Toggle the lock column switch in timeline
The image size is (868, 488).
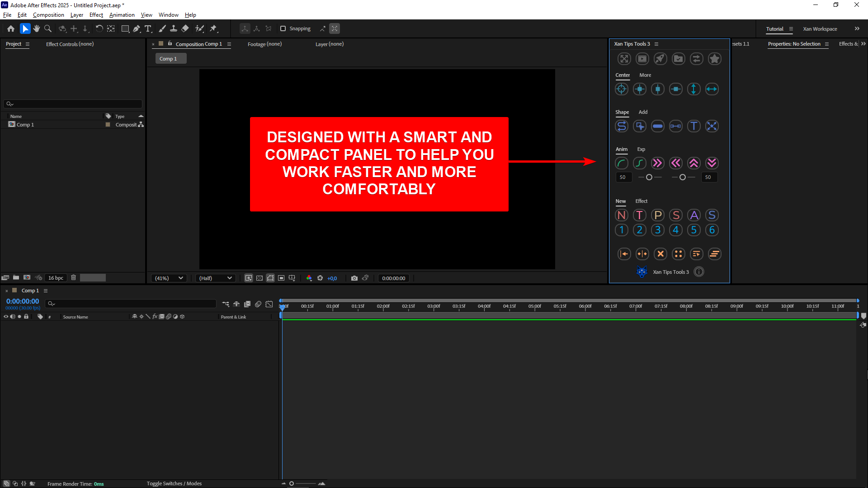(26, 316)
